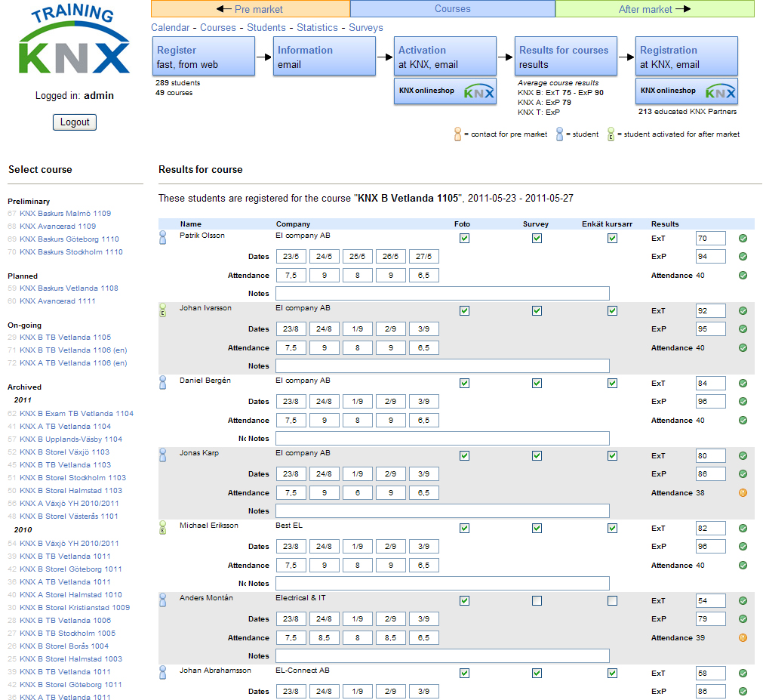763x700 pixels.
Task: Open course KNX Baskurs Malmö 1109
Action: tap(65, 214)
